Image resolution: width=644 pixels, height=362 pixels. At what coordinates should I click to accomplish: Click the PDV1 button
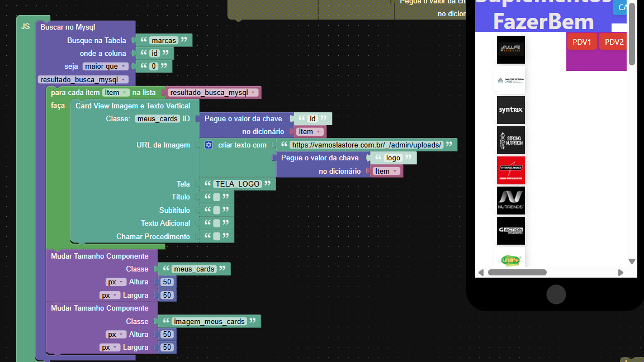click(581, 42)
